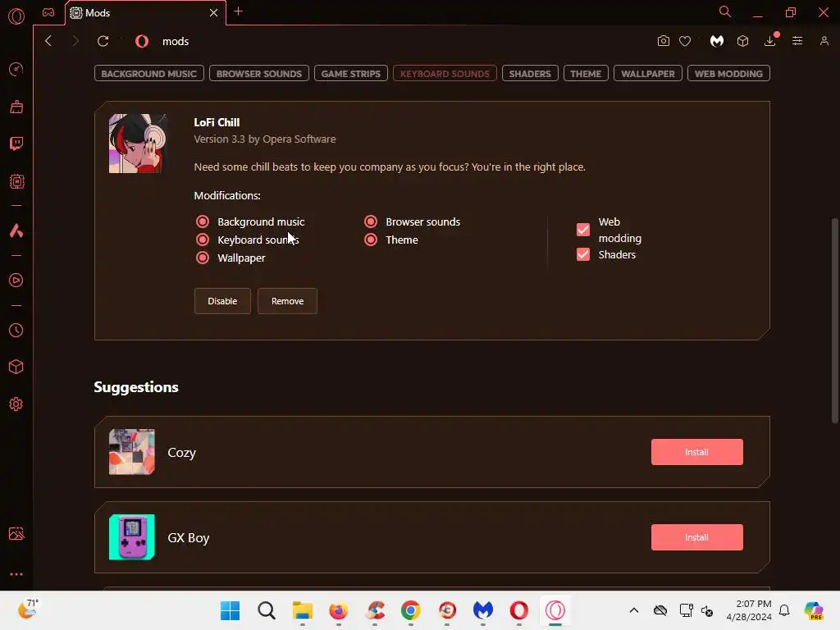
Task: Reload the mods page
Action: [x=103, y=41]
